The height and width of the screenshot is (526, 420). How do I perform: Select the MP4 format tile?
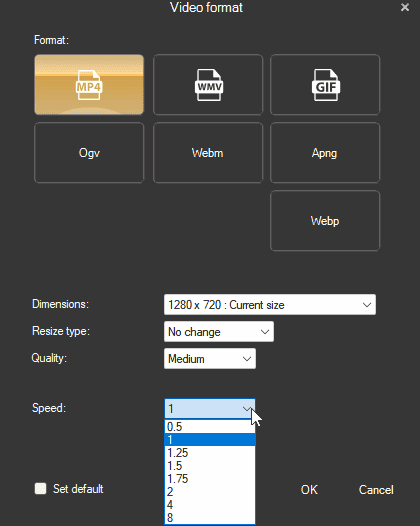point(89,85)
